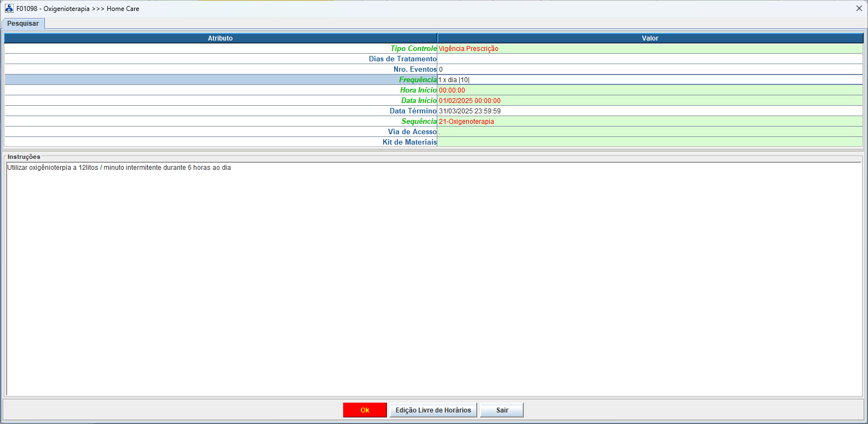The image size is (868, 424).
Task: Click the Via de Acesso value cell
Action: [650, 132]
